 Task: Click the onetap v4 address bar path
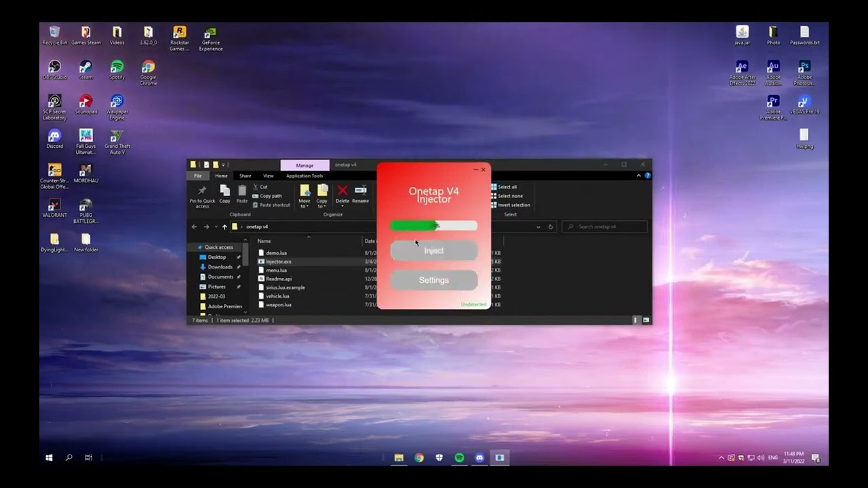click(x=257, y=226)
